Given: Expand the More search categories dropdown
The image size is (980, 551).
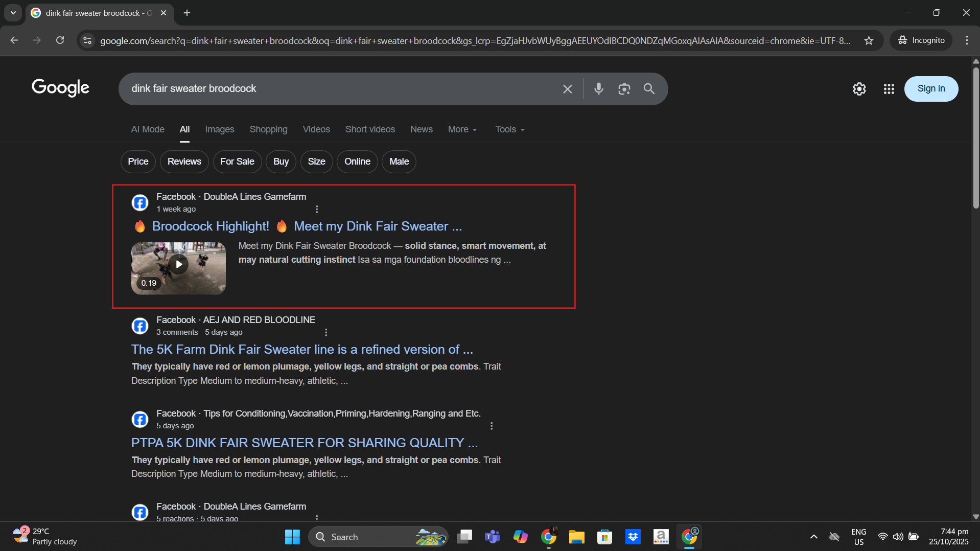Looking at the screenshot, I should 462,129.
